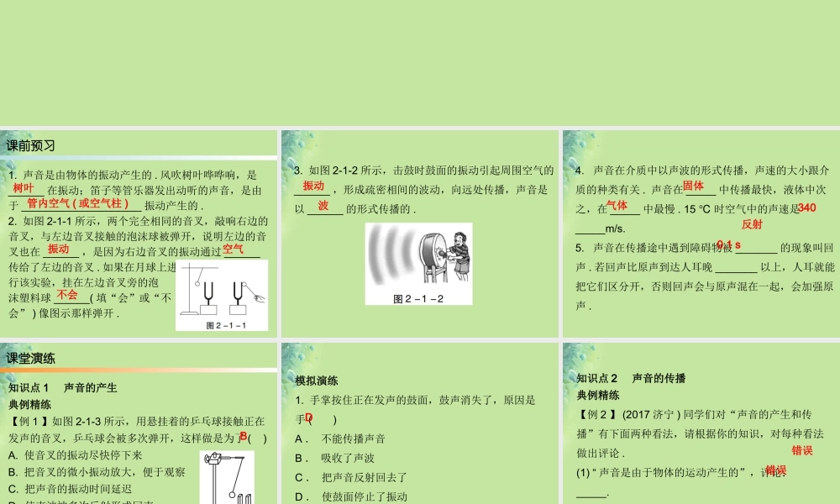Open the slide thumbnail headed 模拟演练
This screenshot has width=840, height=504.
tap(419, 423)
